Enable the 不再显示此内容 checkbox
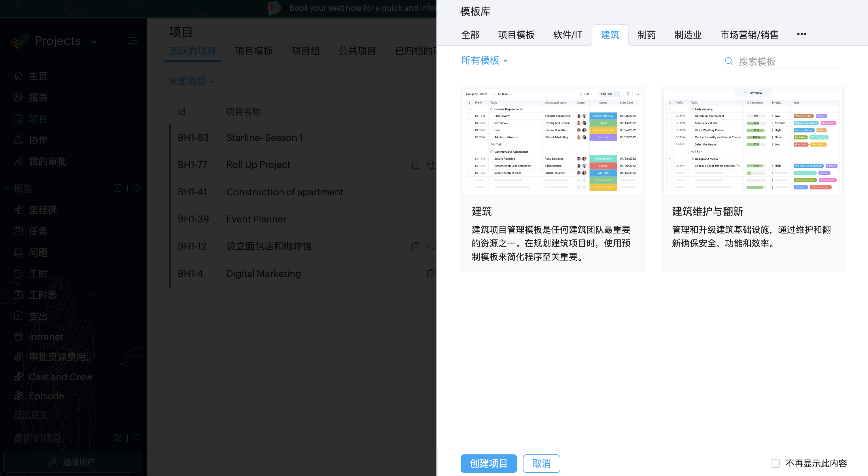 (x=775, y=463)
